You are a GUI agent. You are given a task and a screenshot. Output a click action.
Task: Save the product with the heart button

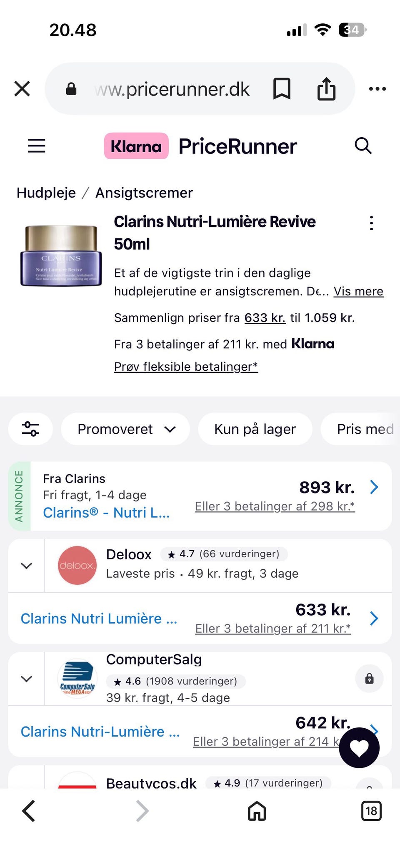(x=359, y=748)
